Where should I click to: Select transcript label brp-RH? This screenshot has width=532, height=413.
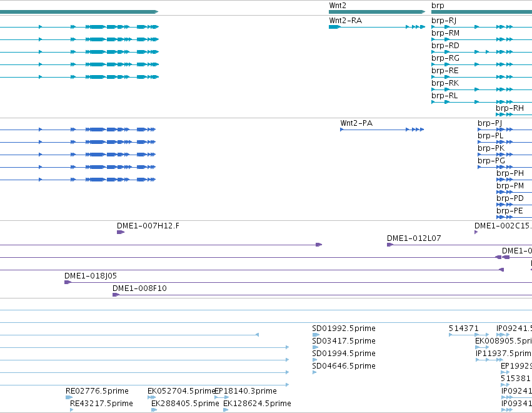(509, 108)
